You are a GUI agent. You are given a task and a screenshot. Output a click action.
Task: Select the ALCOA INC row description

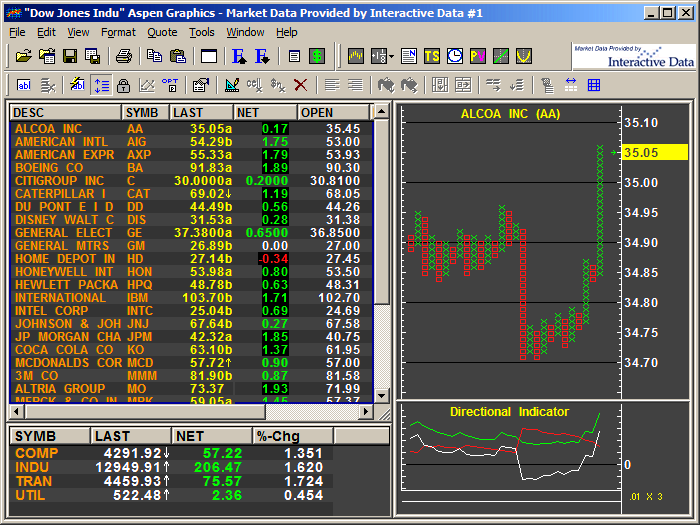point(49,129)
